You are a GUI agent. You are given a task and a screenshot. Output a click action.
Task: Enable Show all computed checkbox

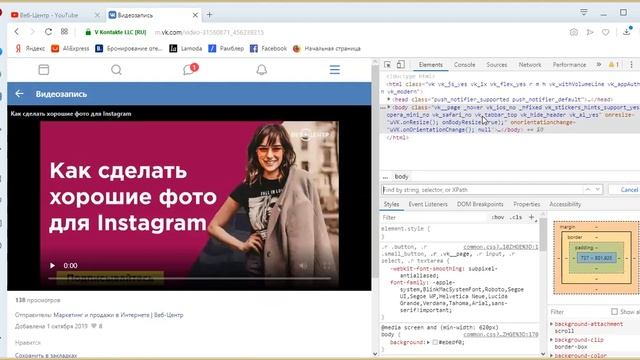[x=614, y=311]
